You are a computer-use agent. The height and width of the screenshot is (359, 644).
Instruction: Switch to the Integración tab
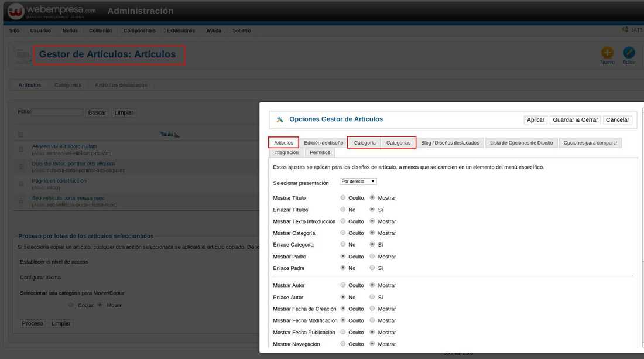286,152
